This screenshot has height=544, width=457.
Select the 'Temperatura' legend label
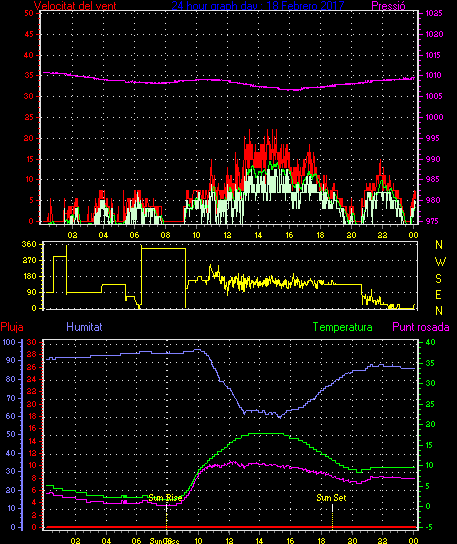tap(342, 327)
